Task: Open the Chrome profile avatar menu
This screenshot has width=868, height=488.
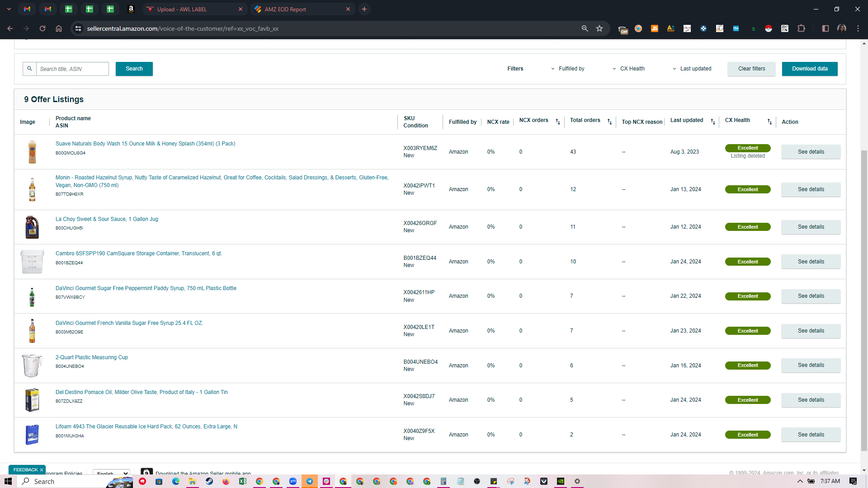Action: [x=842, y=28]
